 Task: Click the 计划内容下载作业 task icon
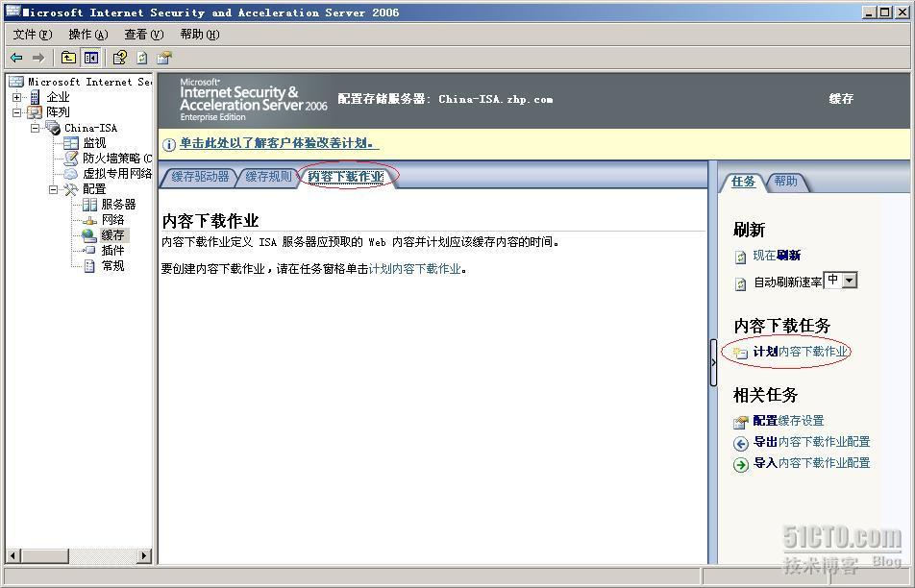740,353
